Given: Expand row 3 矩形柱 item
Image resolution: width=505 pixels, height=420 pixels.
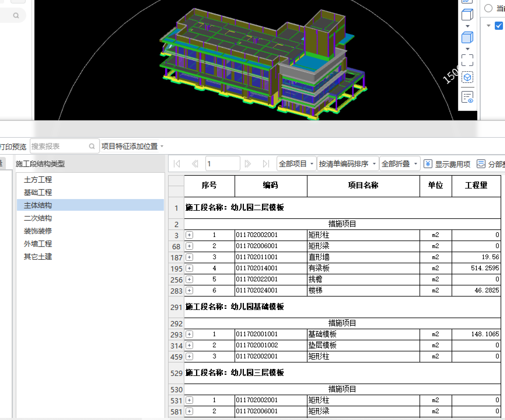Looking at the screenshot, I should coord(189,235).
